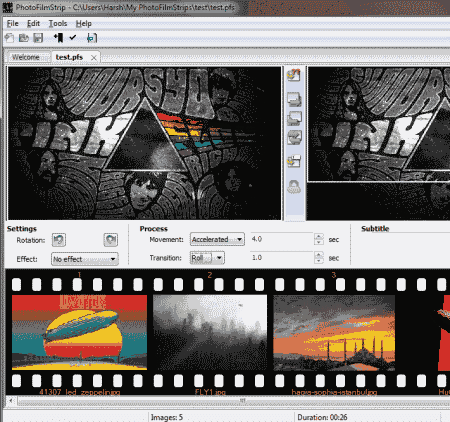Select the FLY1.jpg foggy forest thumbnail
Viewport: 450px width, 422px height.
tap(210, 332)
